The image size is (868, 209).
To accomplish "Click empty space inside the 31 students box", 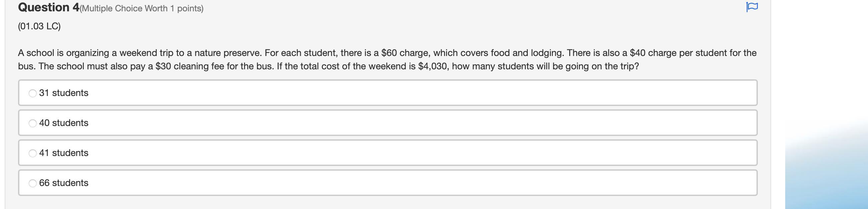I will pos(404,93).
